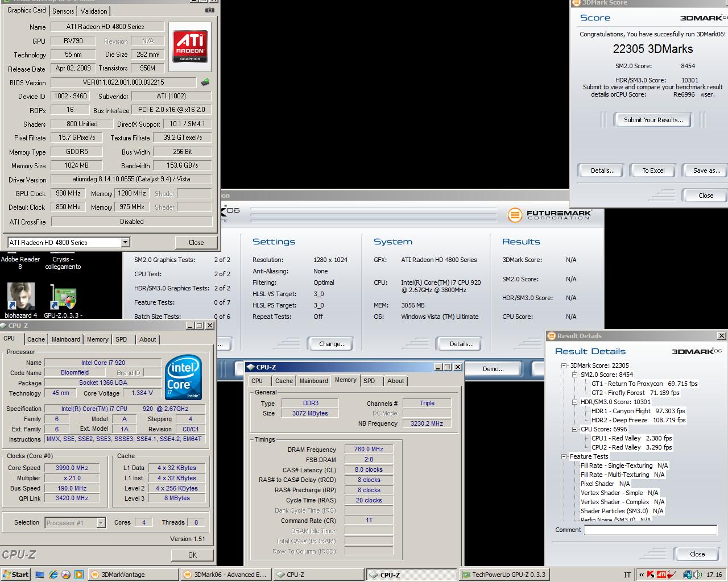Switch to Validation tab in GPU-Z
The height and width of the screenshot is (582, 728).
pyautogui.click(x=94, y=11)
